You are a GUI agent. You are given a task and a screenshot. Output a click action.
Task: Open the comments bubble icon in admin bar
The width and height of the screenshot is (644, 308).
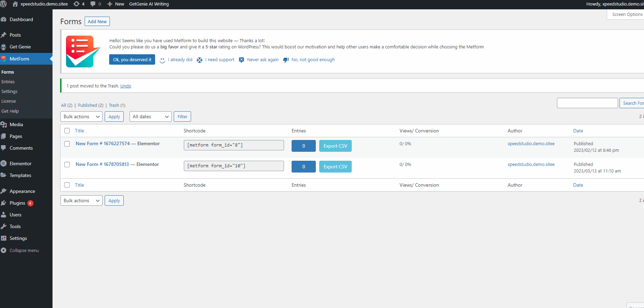coord(93,4)
